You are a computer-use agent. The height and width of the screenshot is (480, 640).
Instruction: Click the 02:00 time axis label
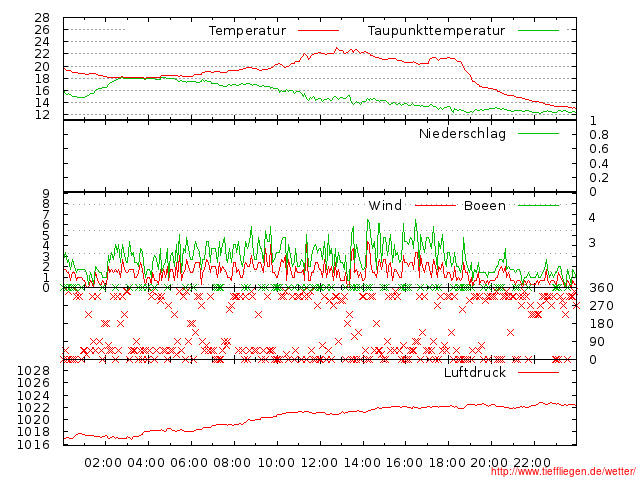coord(103,462)
